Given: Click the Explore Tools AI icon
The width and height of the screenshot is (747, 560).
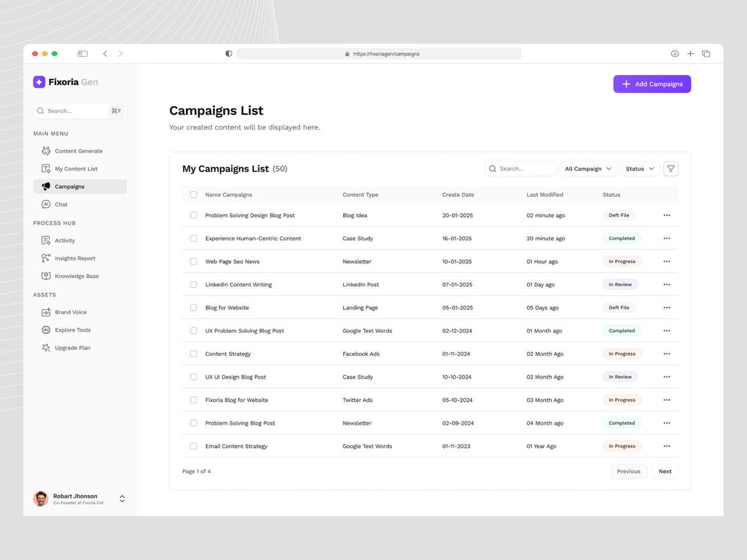Looking at the screenshot, I should tap(45, 330).
